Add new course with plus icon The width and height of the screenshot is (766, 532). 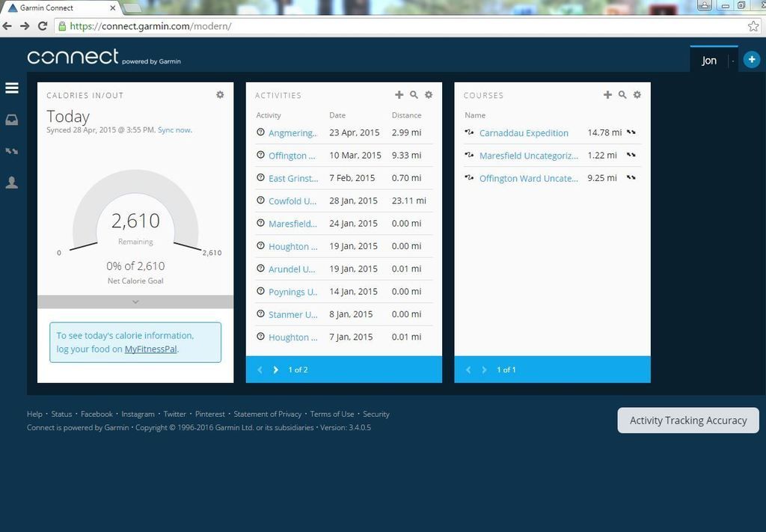coord(607,95)
